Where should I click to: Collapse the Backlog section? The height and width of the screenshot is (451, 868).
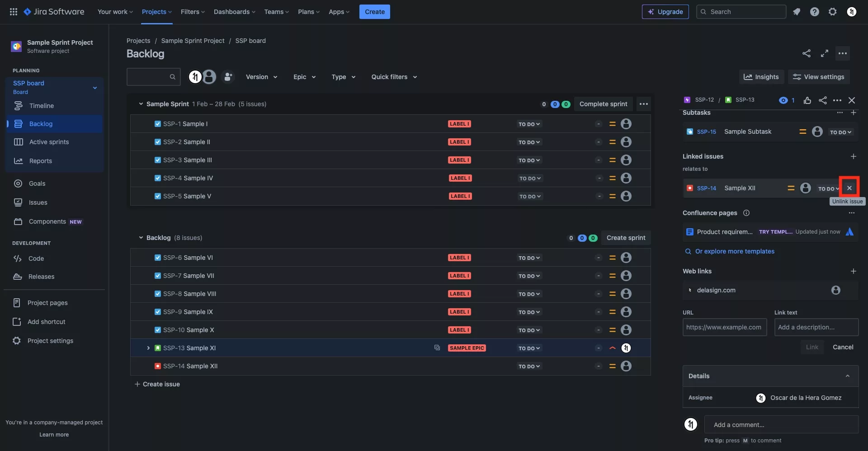(x=141, y=238)
